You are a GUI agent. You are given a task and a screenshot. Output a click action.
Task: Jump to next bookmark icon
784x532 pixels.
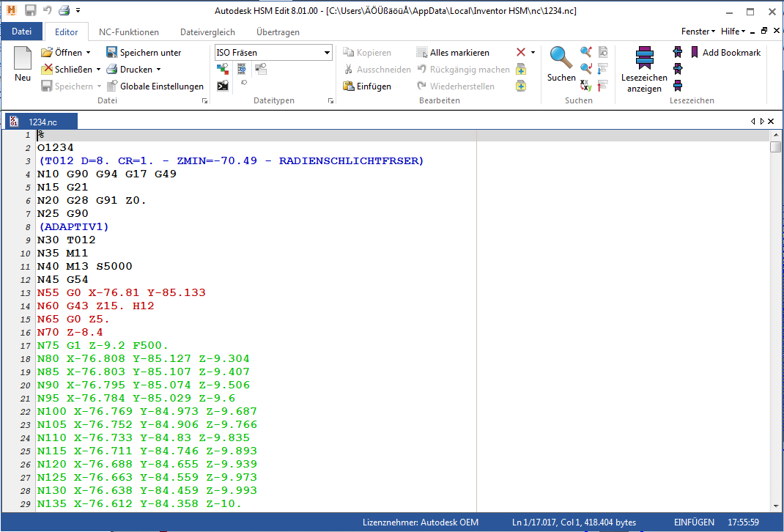(678, 68)
